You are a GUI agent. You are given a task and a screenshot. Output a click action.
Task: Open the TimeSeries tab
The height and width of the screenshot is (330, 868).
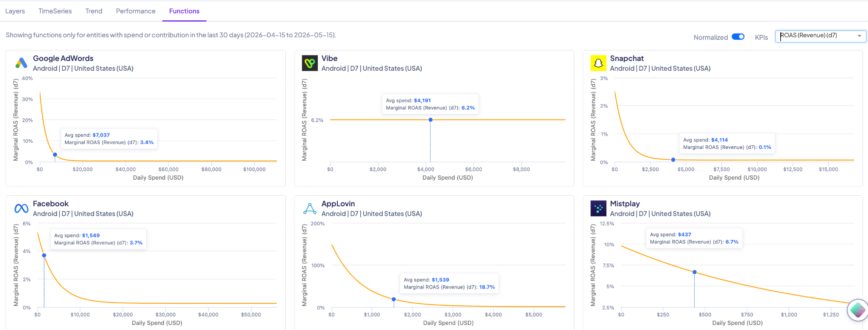point(55,11)
